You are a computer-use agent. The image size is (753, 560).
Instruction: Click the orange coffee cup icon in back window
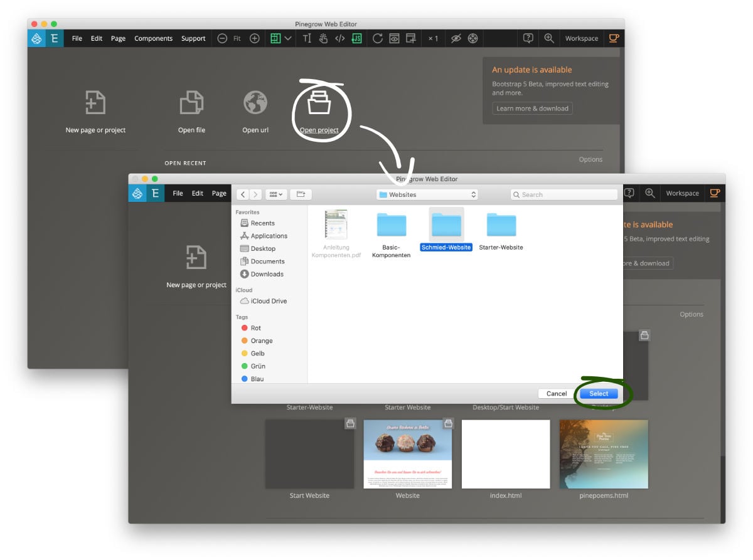pos(614,38)
